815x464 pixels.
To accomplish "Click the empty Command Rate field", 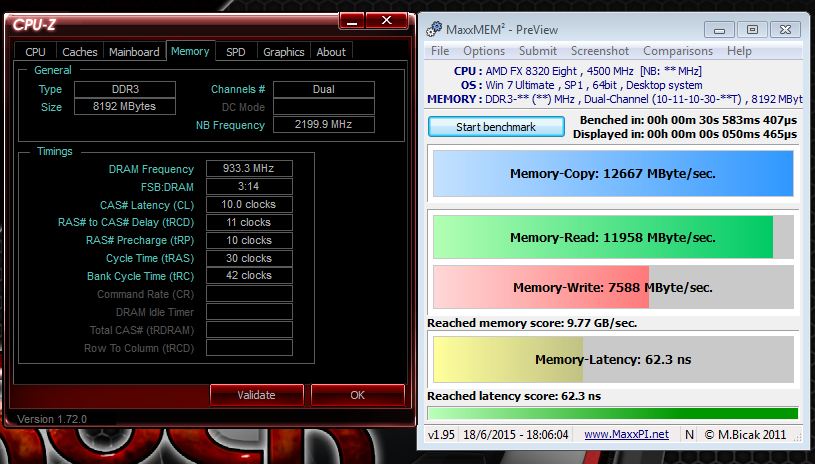I will point(249,294).
